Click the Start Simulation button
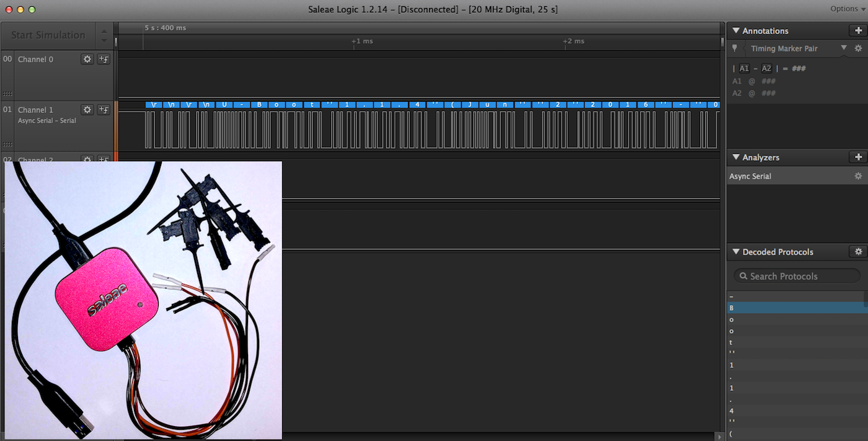The image size is (868, 441). (x=48, y=35)
